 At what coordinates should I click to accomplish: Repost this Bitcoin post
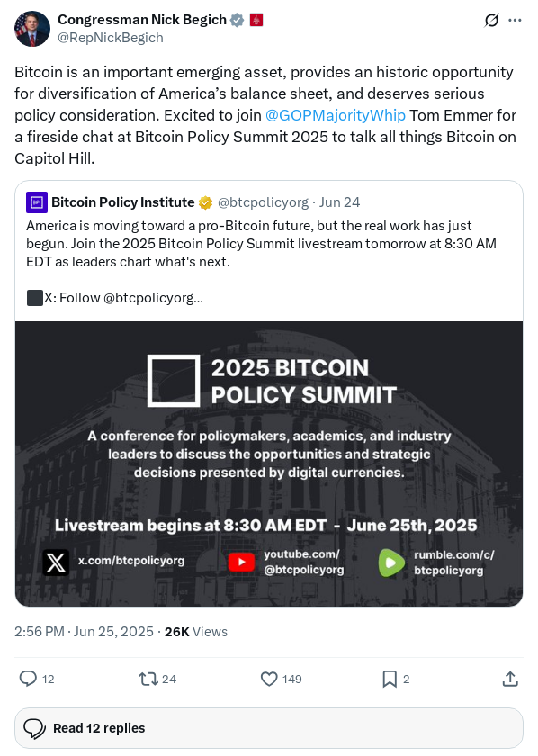coord(145,679)
